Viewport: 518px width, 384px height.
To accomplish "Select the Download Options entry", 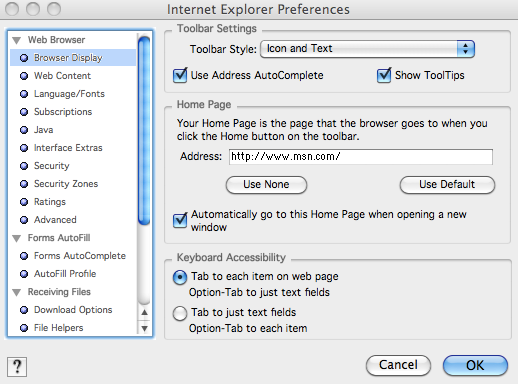I will (73, 310).
